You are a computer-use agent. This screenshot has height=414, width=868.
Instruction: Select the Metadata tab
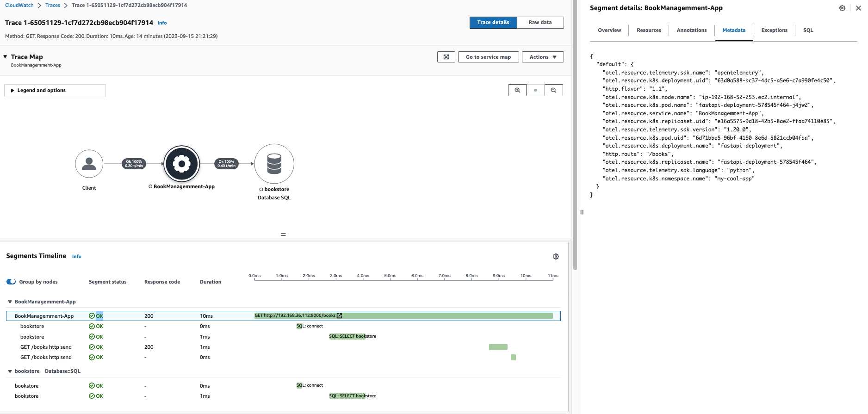[734, 30]
